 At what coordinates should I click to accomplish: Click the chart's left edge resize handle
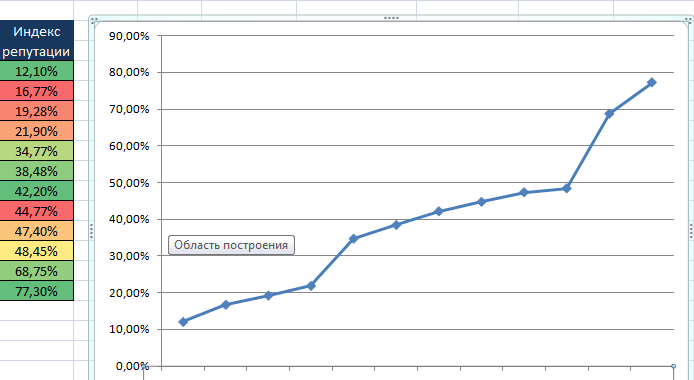(91, 231)
